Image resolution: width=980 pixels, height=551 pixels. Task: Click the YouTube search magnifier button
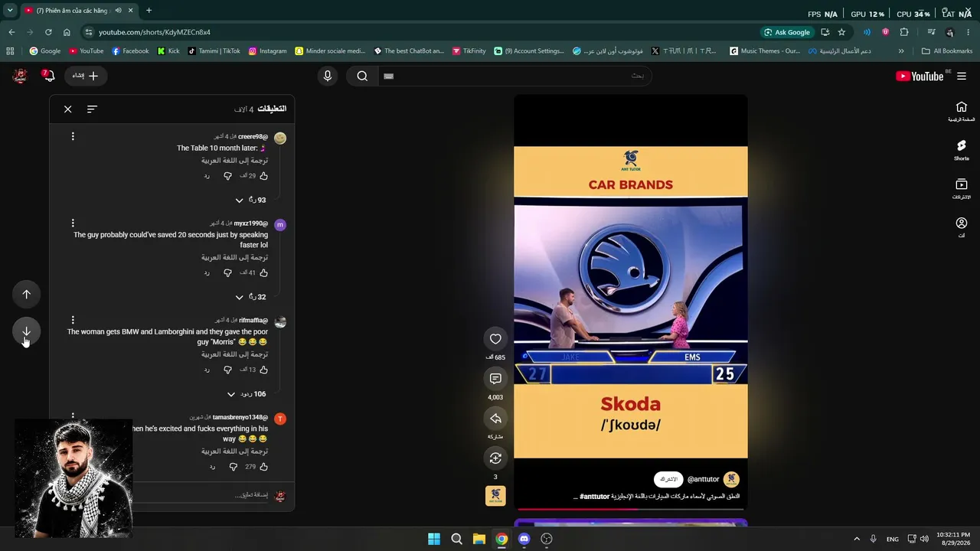point(362,76)
